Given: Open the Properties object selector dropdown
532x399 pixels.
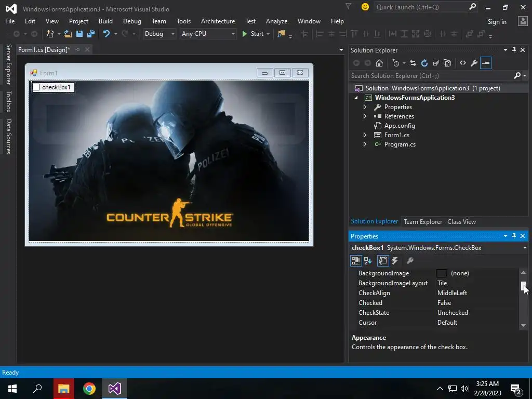Looking at the screenshot, I should click(x=525, y=248).
